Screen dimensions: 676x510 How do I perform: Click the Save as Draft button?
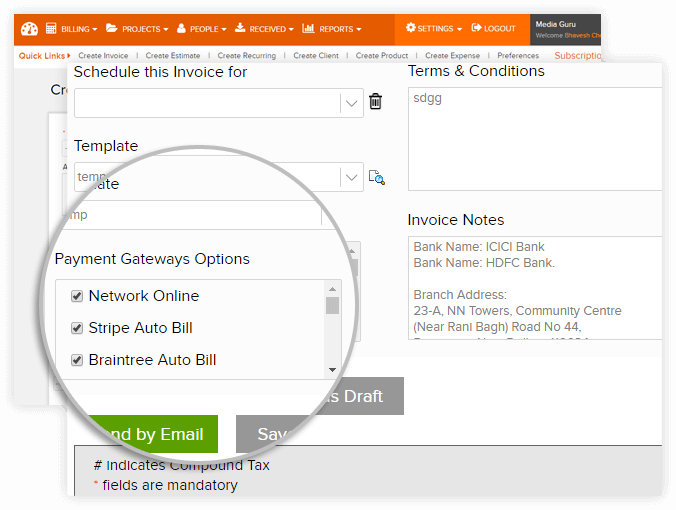click(x=360, y=396)
